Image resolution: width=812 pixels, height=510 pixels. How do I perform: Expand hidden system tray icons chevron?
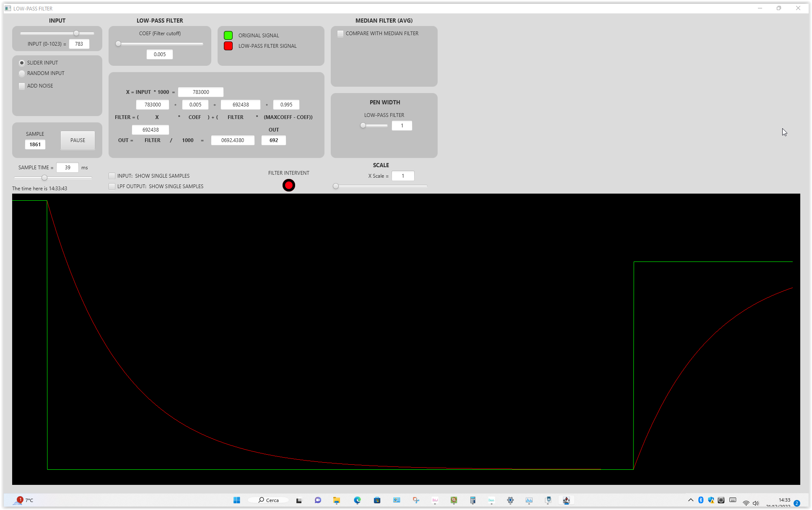click(690, 500)
